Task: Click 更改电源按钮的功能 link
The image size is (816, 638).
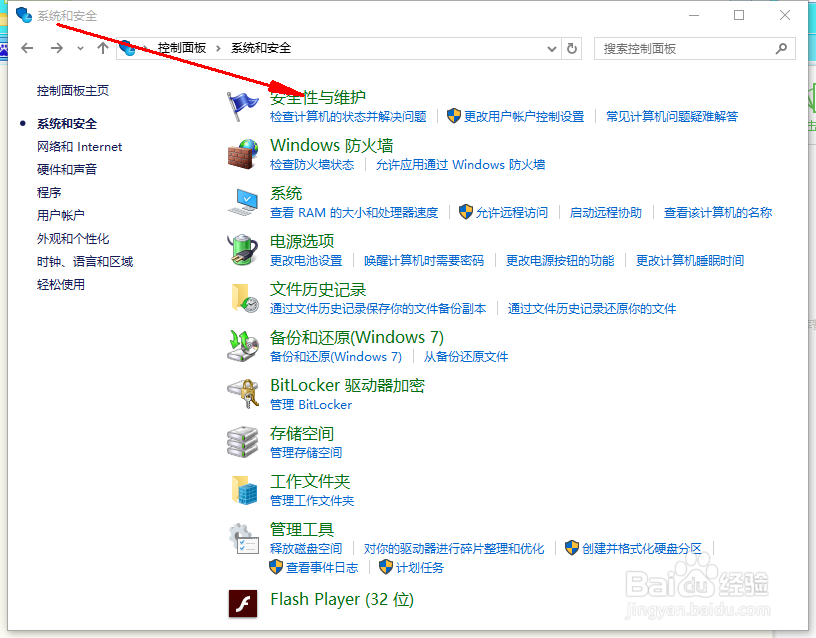Action: [x=560, y=261]
